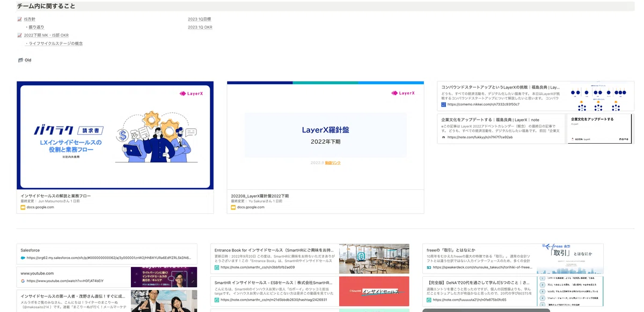Open the Salesforce bookmark card
The height and width of the screenshot is (312, 644).
(x=107, y=254)
